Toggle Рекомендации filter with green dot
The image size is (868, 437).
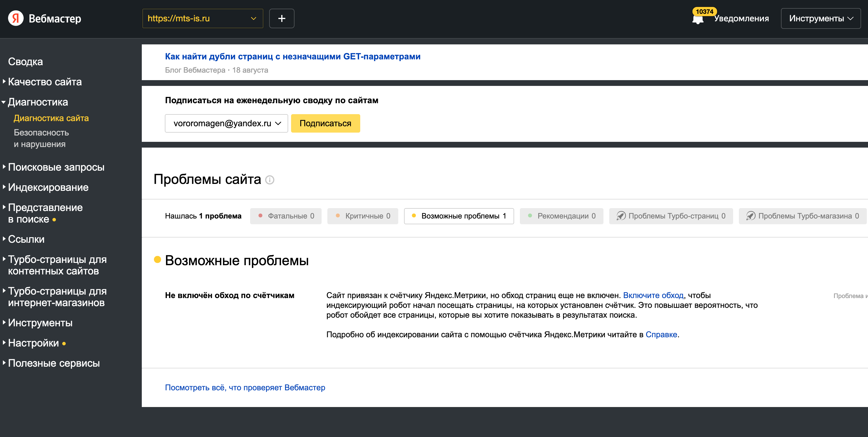561,216
